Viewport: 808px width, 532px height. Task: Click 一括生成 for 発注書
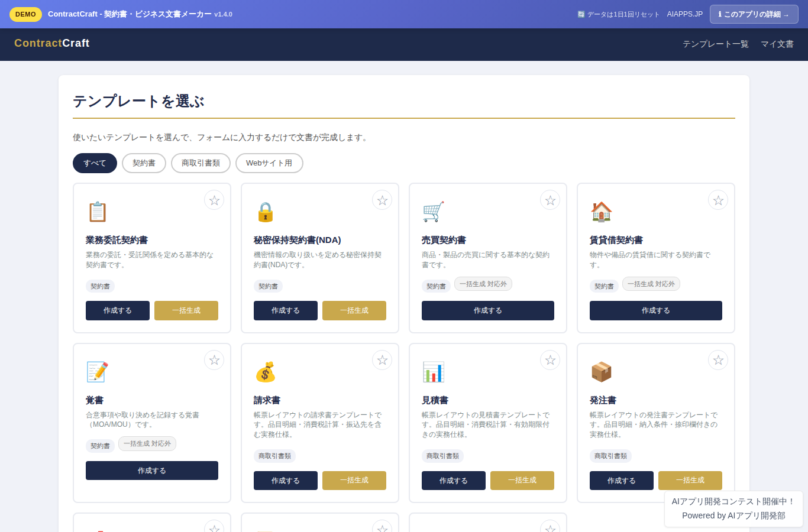[x=690, y=481]
